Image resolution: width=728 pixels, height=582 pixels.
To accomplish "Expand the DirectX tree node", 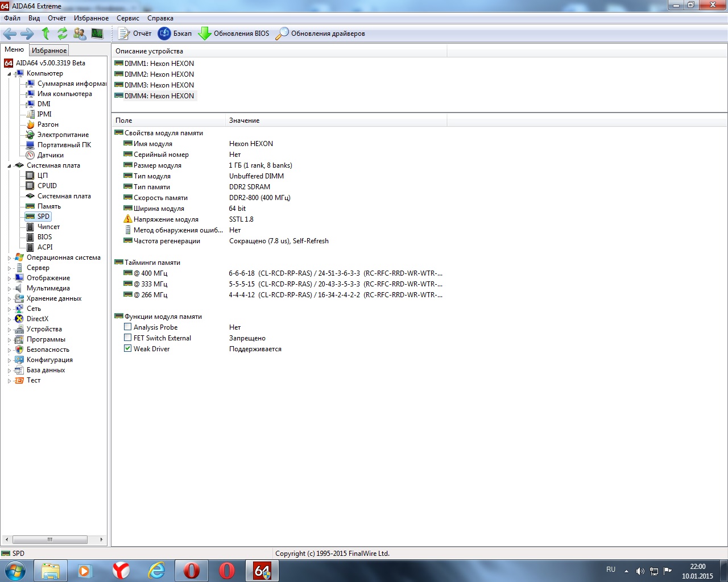I will [9, 319].
